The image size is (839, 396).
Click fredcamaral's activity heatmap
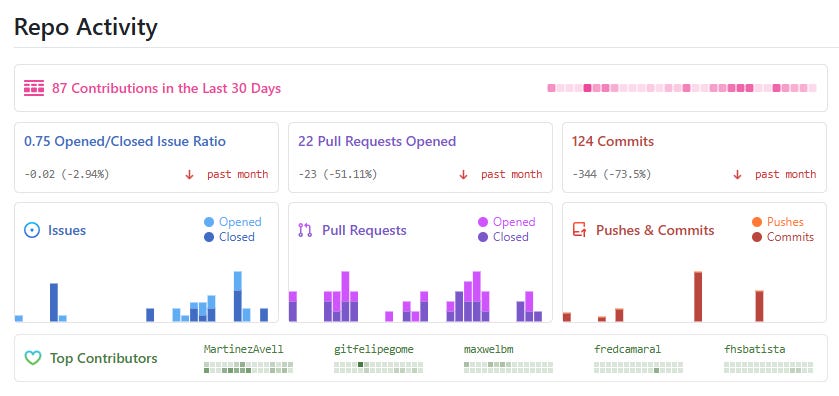[638, 367]
